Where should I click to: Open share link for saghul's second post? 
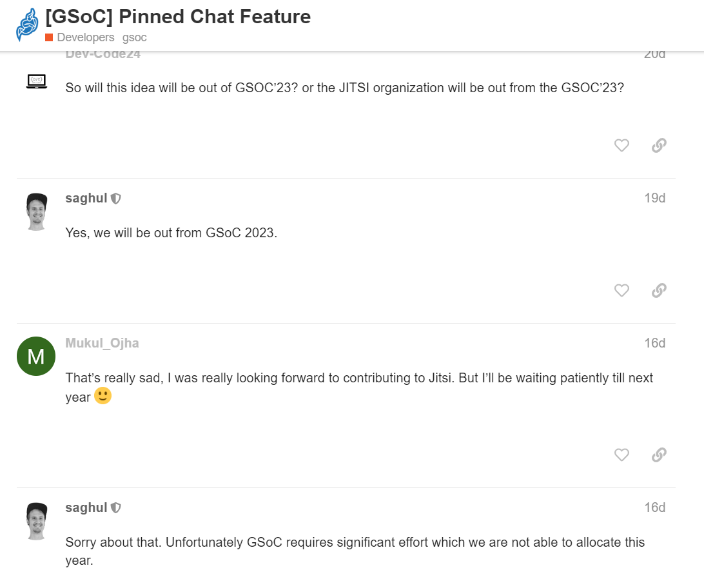coord(658,290)
